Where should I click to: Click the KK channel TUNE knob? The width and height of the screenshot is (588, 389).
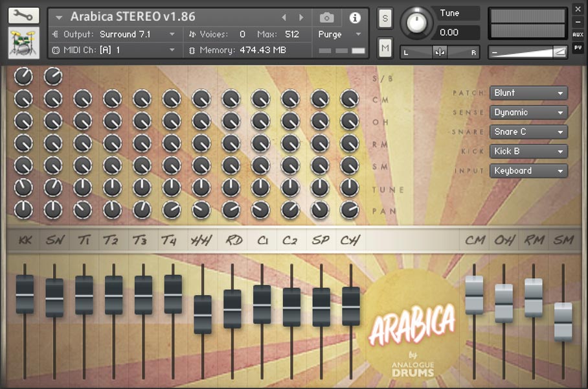(23, 187)
